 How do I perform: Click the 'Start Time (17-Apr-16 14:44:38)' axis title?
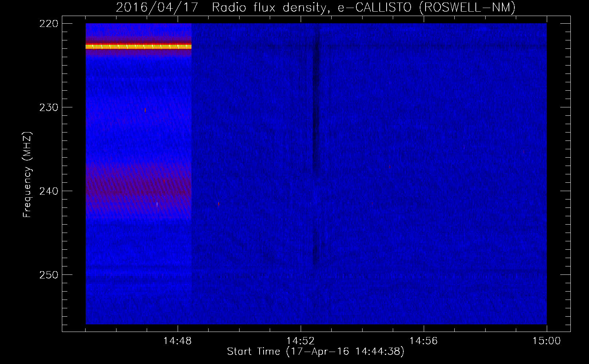(x=316, y=352)
